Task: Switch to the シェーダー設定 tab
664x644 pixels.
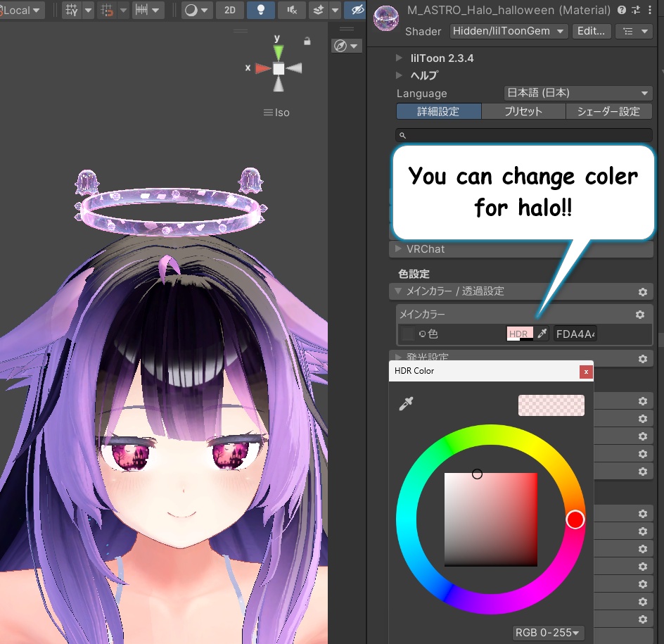Action: [609, 111]
